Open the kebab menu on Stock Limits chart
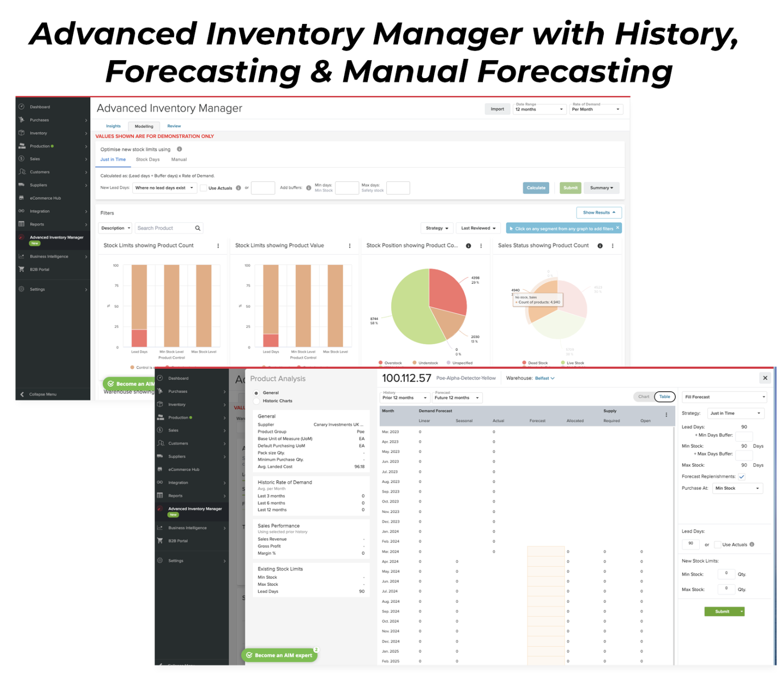784x688 pixels. click(x=218, y=246)
